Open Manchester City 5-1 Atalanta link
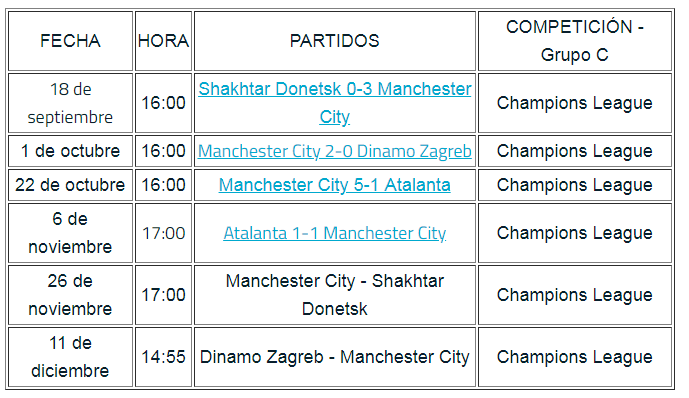Screen dimensions: 689x398 (x=334, y=185)
